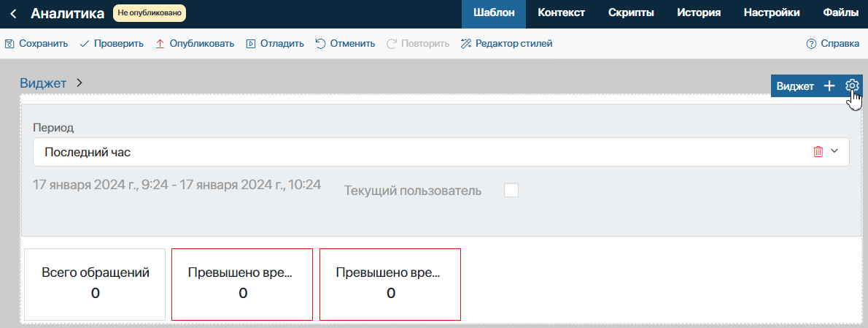Select the Последний час period field
The width and height of the screenshot is (868, 328).
click(x=441, y=152)
